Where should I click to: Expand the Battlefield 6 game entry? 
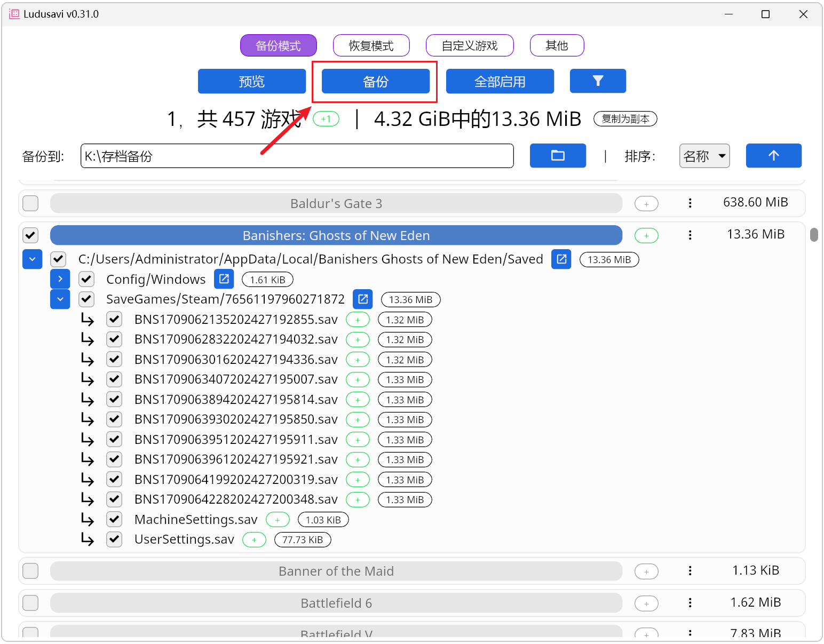336,603
